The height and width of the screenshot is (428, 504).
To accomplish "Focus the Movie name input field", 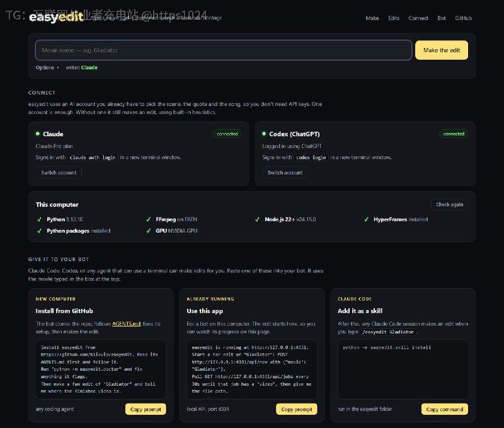I will point(224,50).
